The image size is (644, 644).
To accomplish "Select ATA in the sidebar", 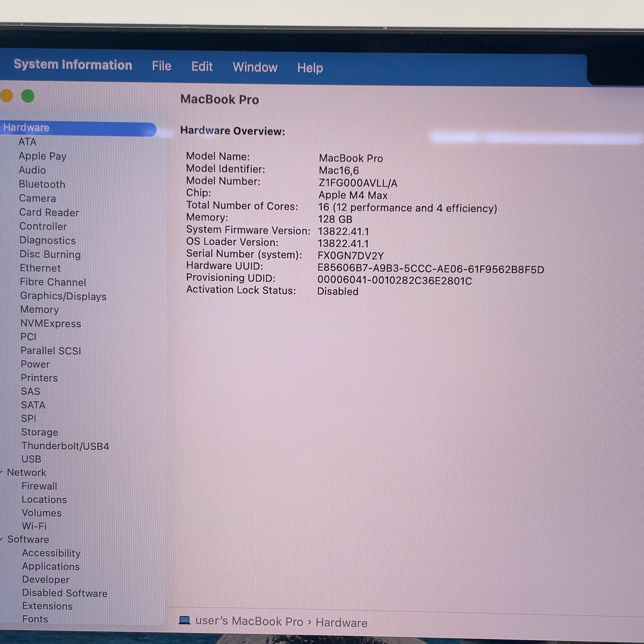I will (x=27, y=142).
